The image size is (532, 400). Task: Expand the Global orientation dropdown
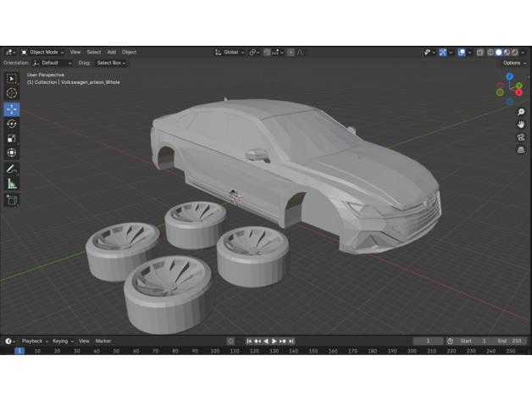(229, 53)
